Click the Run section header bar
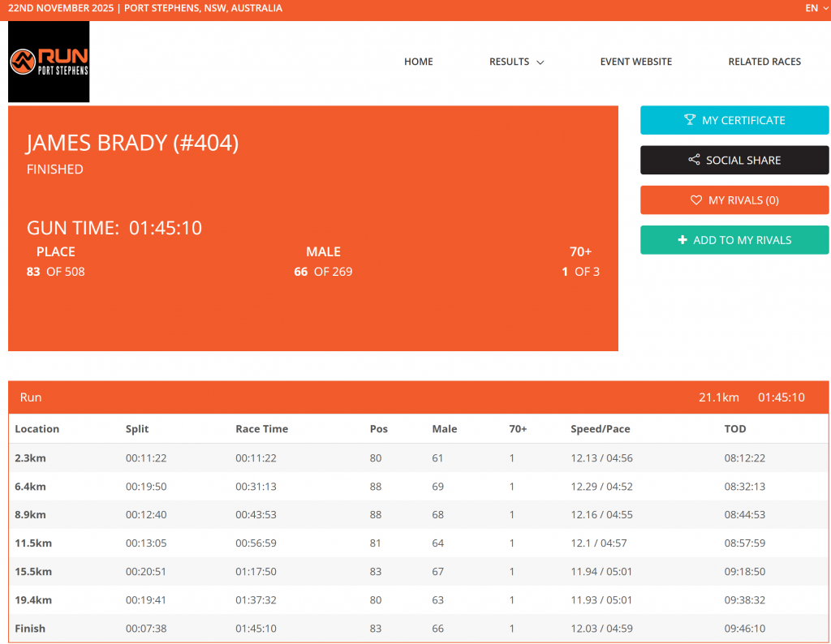 point(418,397)
